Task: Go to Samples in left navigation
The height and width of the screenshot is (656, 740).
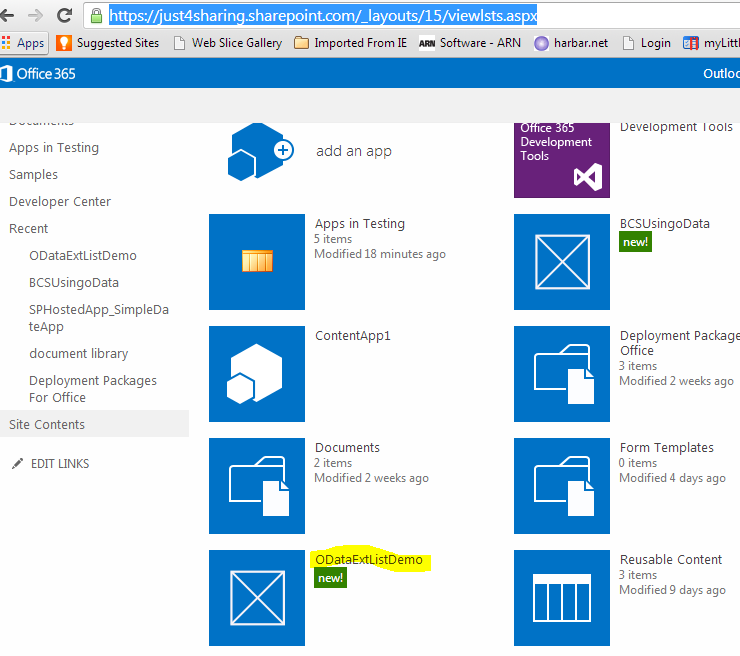Action: [x=34, y=175]
